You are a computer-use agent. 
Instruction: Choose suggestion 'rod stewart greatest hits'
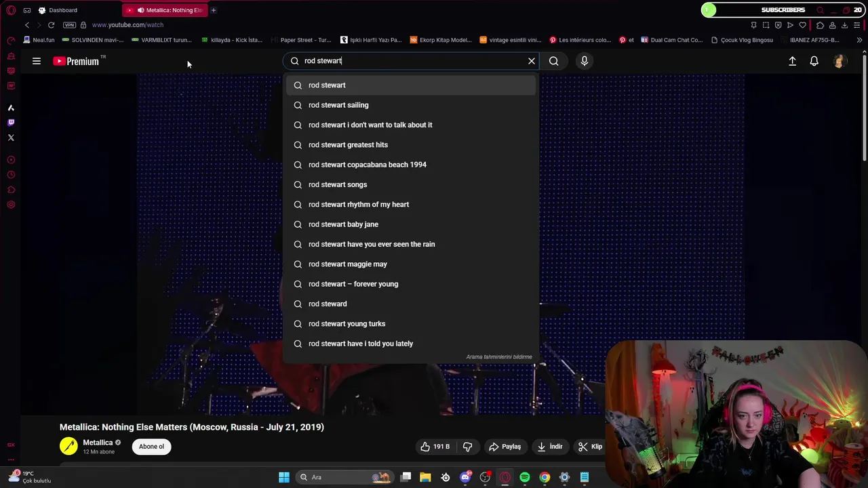[410, 144]
